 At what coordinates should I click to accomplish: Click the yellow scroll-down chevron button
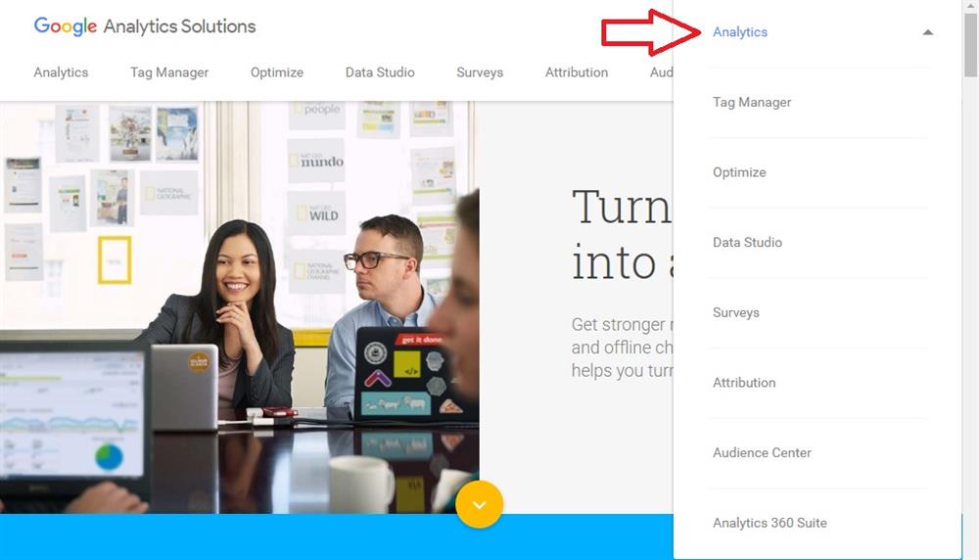pyautogui.click(x=479, y=504)
